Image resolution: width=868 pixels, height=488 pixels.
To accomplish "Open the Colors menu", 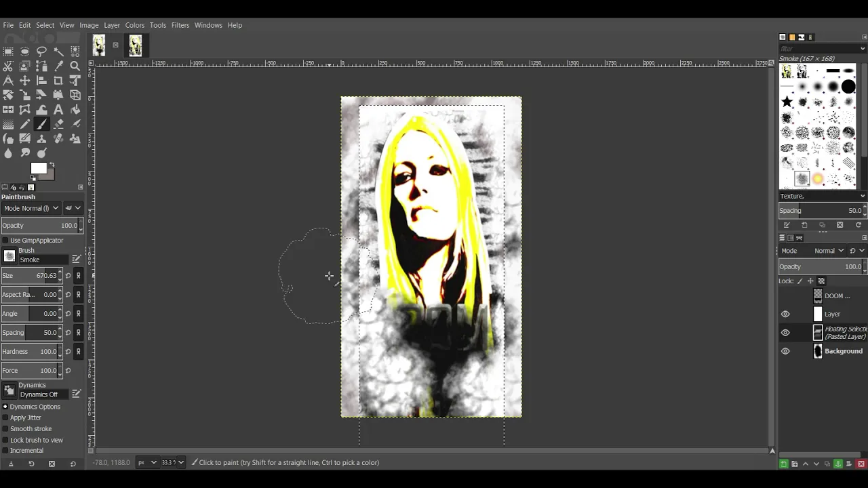I will 134,25.
